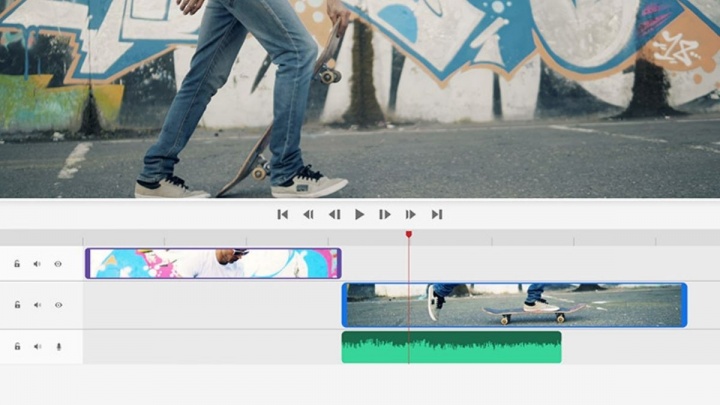Screen dimensions: 720x405
Task: Mute the bottom audio track
Action: (x=37, y=346)
